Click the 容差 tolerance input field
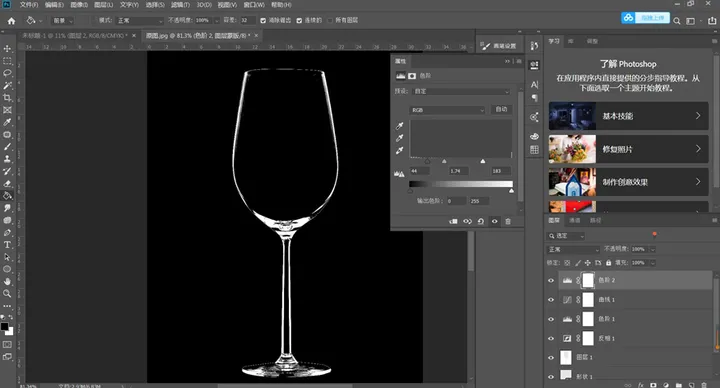720x388 pixels. [x=248, y=21]
